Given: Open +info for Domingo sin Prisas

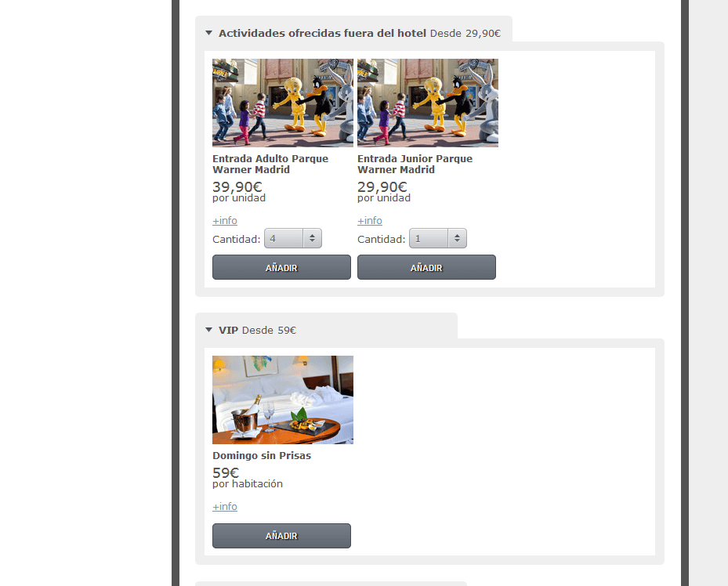Looking at the screenshot, I should tap(225, 507).
